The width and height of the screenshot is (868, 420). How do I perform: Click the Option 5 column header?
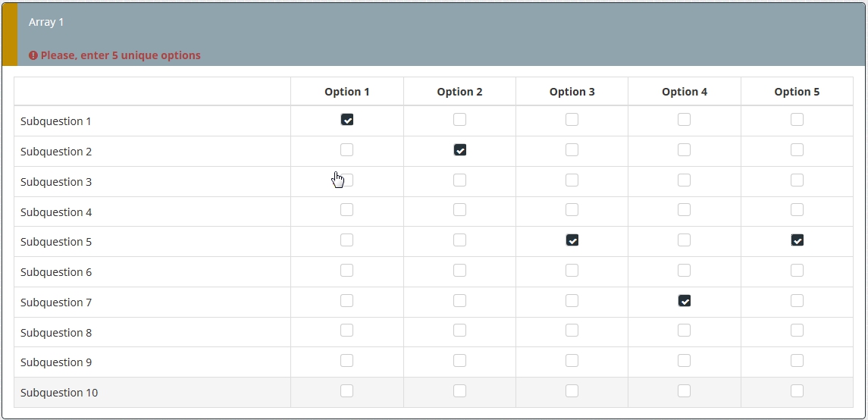[797, 92]
